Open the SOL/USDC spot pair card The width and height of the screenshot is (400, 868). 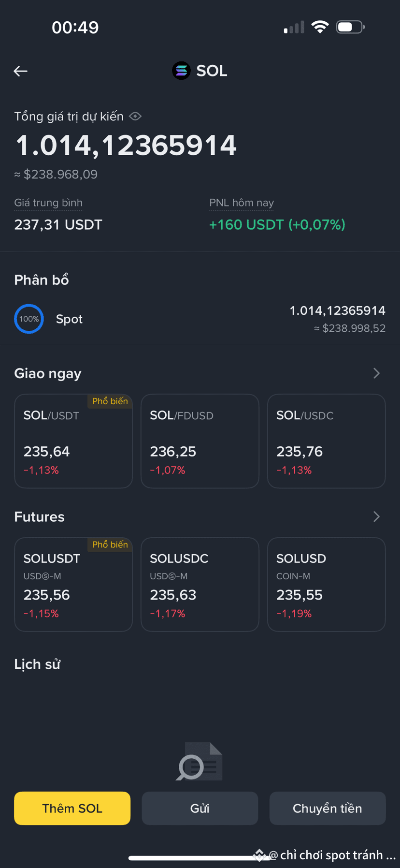pyautogui.click(x=327, y=441)
